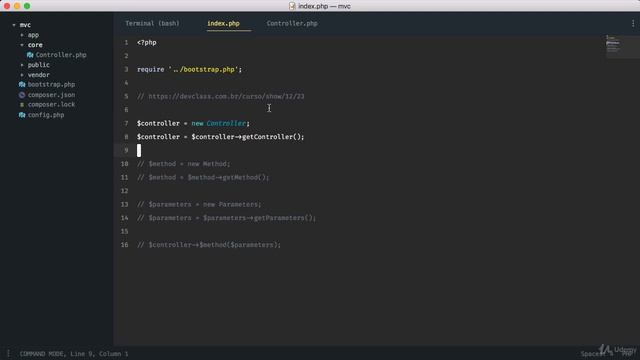Open composer.json from the sidebar

(51, 95)
